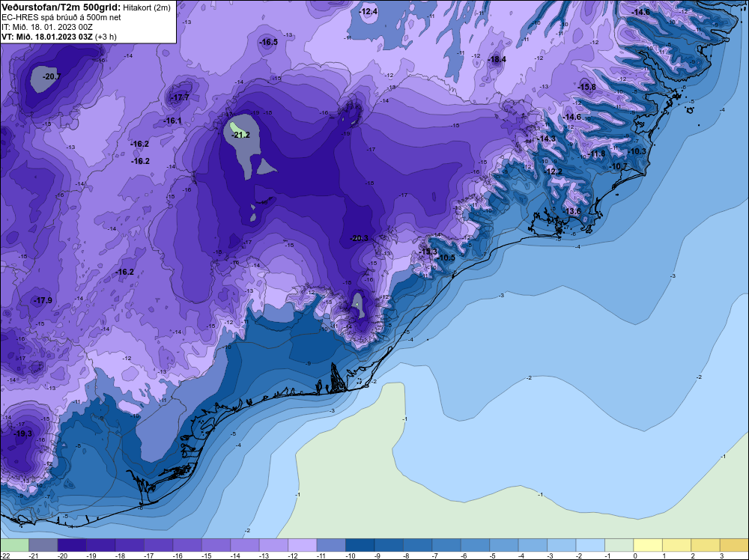749x560 pixels.
Task: Select the -10.5 temperature reading
Action: (x=446, y=258)
